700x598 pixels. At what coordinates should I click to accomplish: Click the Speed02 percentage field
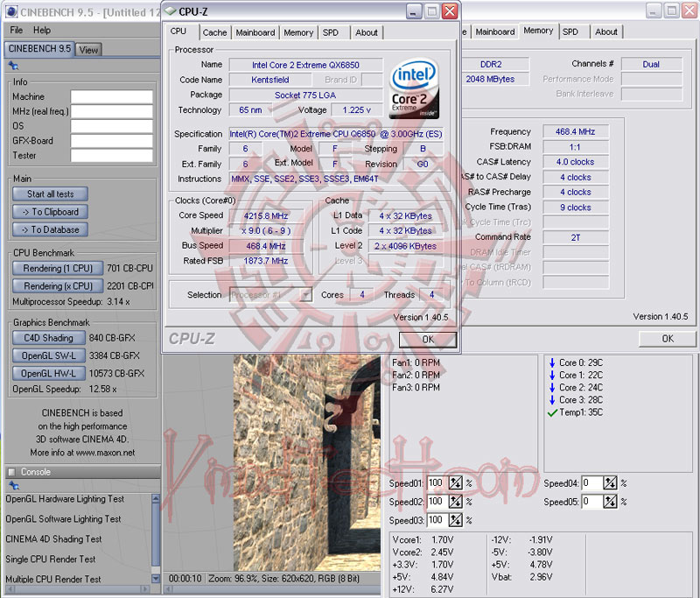437,502
